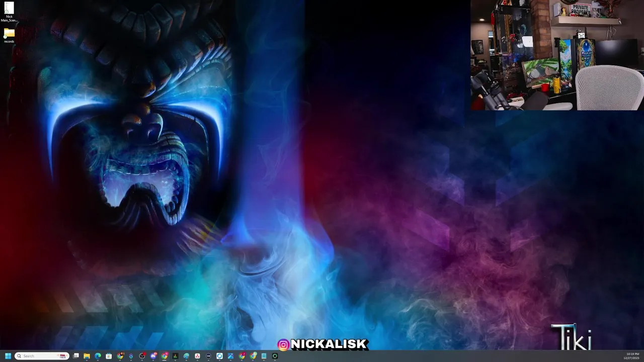Open the Photos app from the taskbar
This screenshot has width=644, height=362.
tap(230, 356)
